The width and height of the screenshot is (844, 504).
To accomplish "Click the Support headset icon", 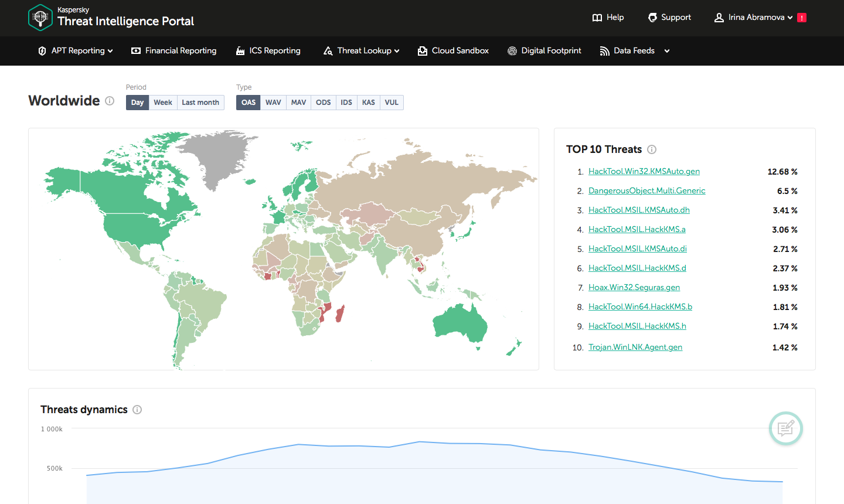I will (652, 18).
